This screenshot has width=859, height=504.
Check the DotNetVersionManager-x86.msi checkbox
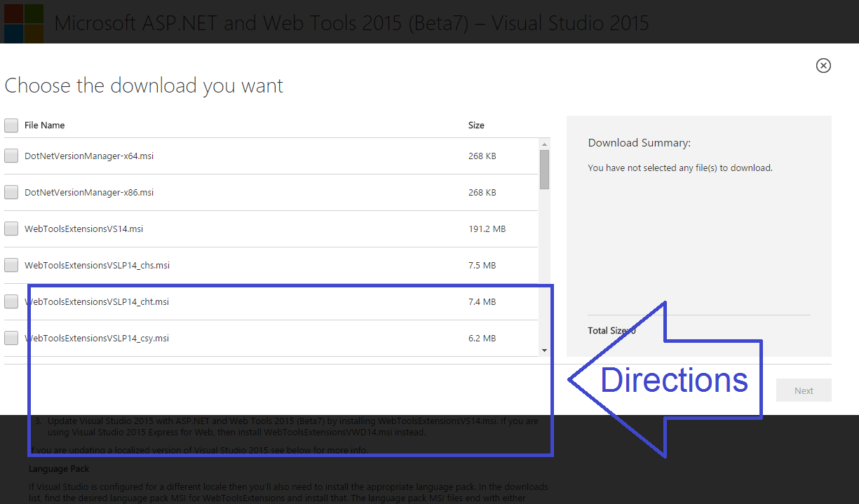click(x=11, y=192)
